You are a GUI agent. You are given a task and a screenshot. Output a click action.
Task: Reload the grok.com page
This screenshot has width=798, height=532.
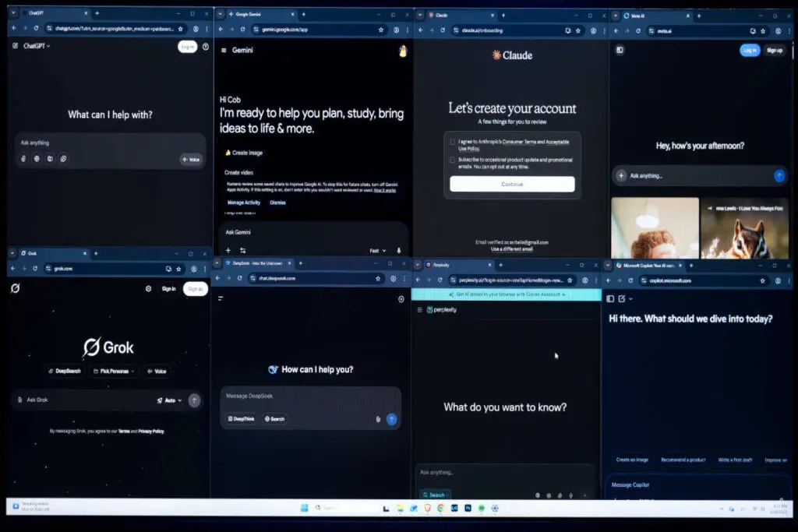pos(35,269)
